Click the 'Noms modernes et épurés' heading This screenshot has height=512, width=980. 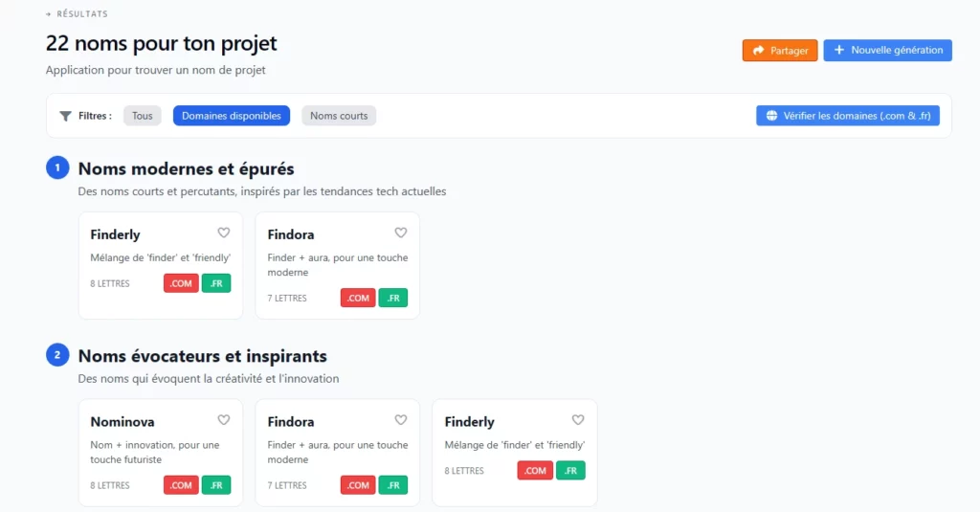(x=186, y=169)
